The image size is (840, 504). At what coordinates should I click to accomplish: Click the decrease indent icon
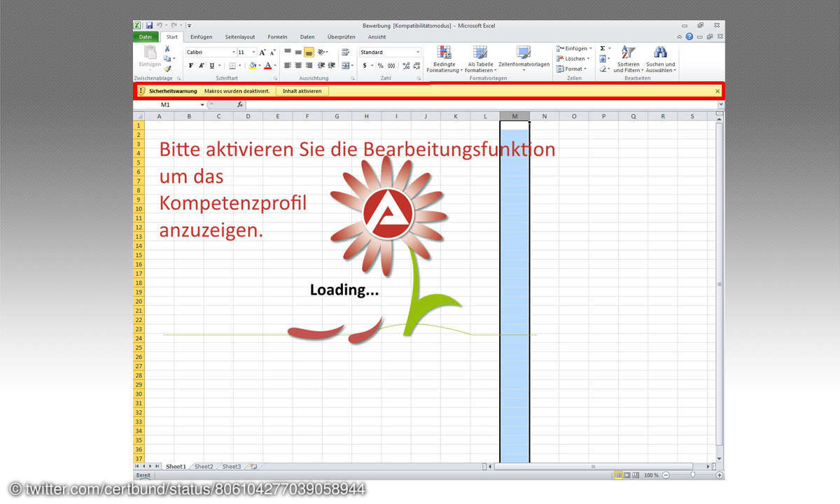click(x=321, y=66)
